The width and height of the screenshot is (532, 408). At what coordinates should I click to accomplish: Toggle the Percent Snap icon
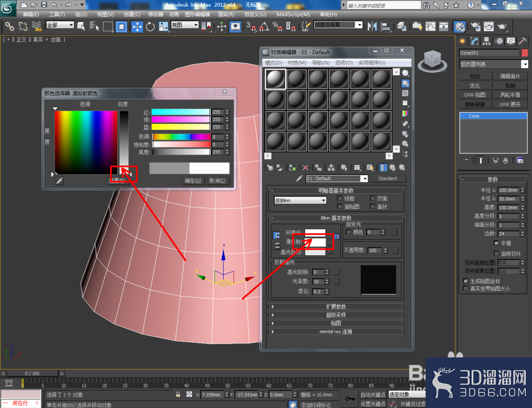pyautogui.click(x=277, y=27)
